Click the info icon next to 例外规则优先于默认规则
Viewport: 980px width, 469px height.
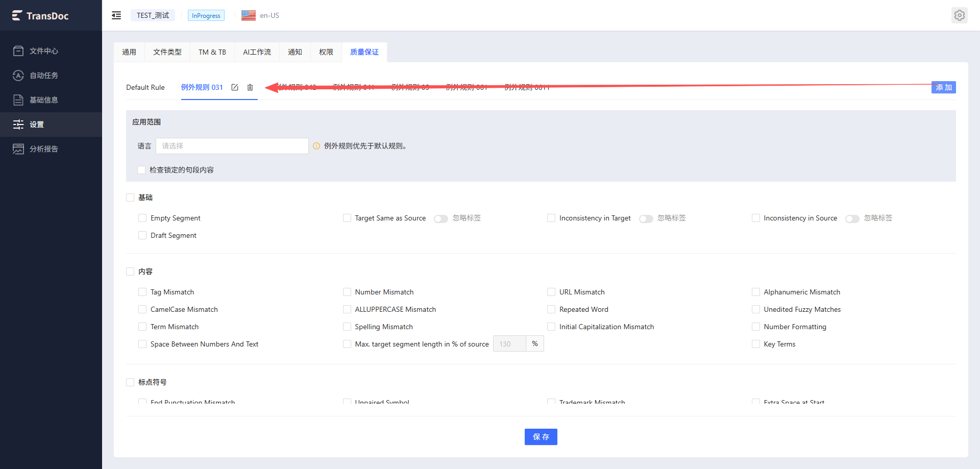[316, 146]
